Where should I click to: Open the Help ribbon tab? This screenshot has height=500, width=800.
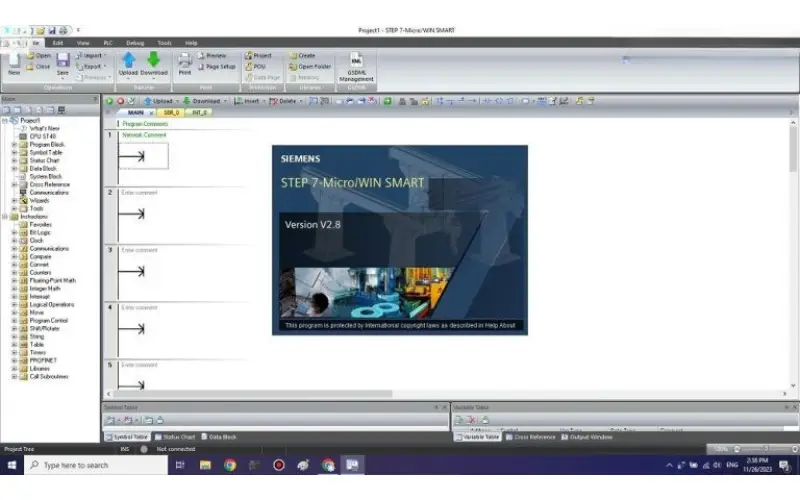pos(191,43)
